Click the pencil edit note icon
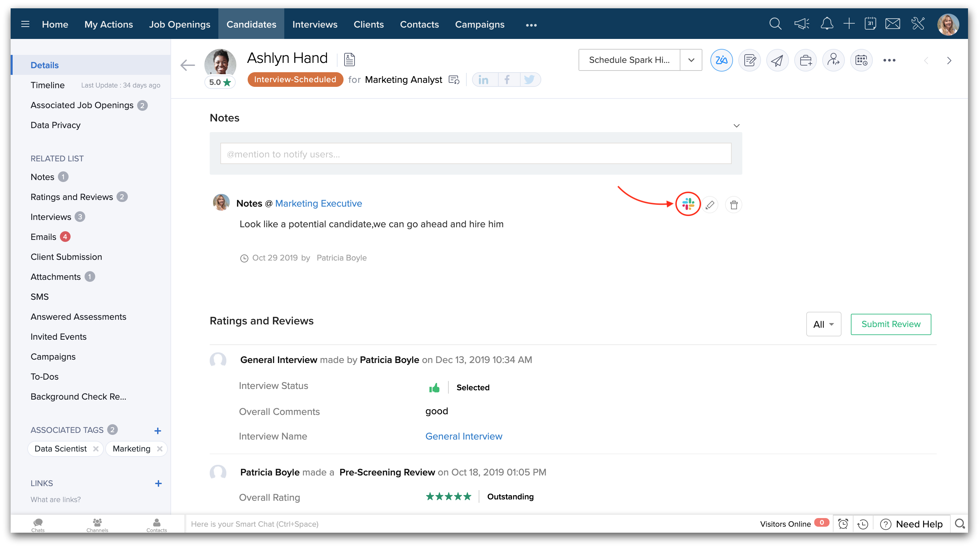980x547 pixels. [x=709, y=205]
